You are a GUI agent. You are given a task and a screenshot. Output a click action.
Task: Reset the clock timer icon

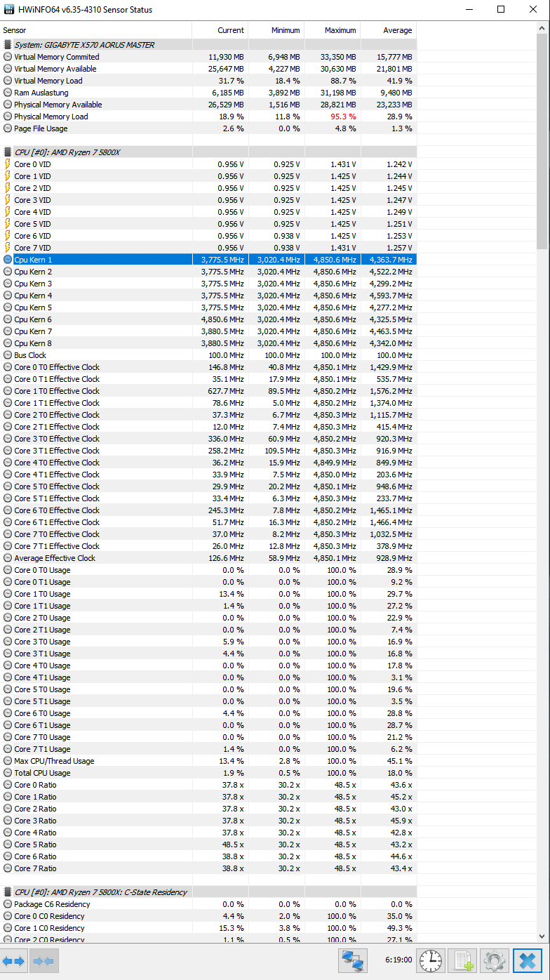click(430, 960)
